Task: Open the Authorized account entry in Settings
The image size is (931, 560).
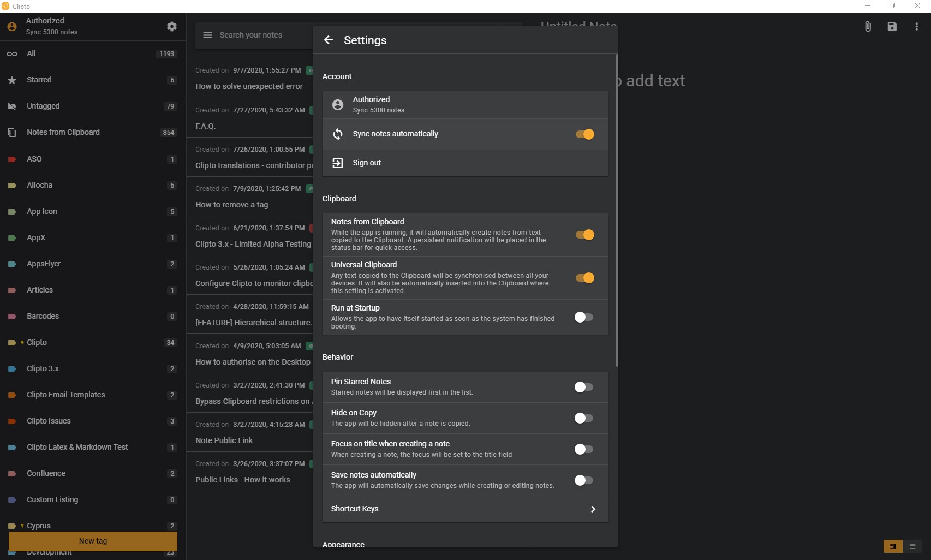Action: click(465, 104)
